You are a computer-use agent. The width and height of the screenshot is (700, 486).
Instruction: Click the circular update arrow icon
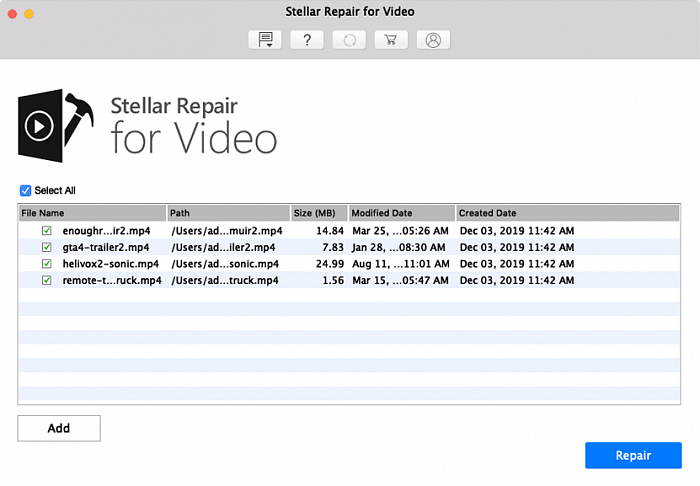pyautogui.click(x=349, y=40)
